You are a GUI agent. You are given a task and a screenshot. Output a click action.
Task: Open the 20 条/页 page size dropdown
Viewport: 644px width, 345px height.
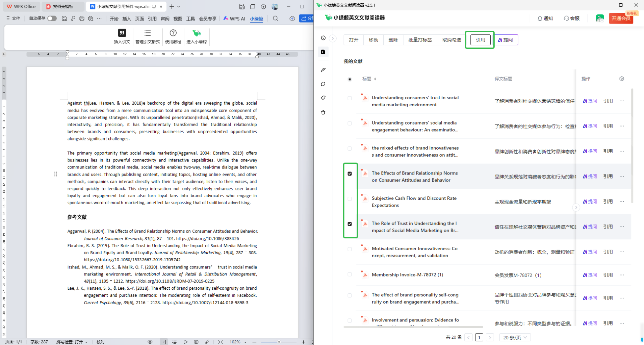(515, 337)
